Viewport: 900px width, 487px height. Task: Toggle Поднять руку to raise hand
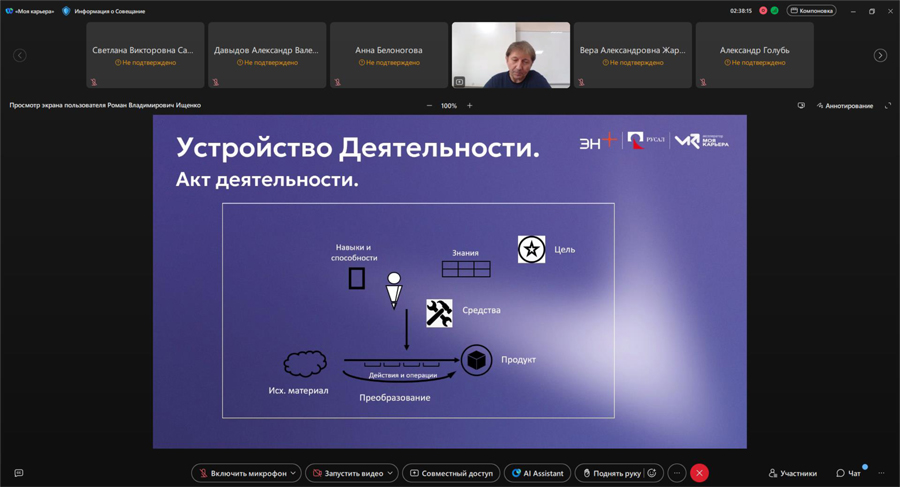pyautogui.click(x=611, y=473)
